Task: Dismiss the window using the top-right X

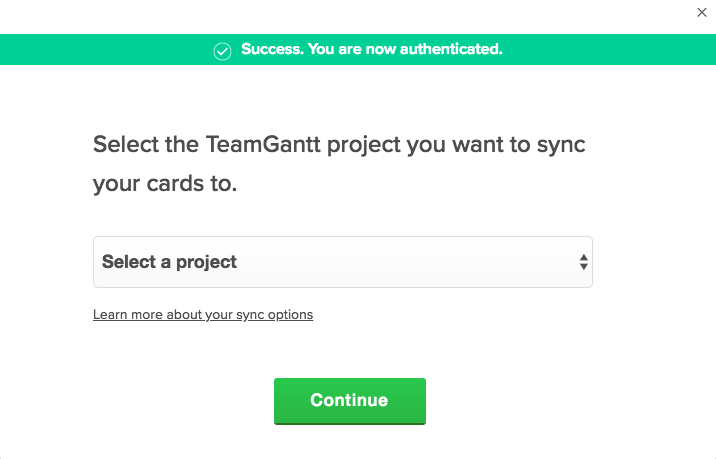Action: [x=702, y=12]
